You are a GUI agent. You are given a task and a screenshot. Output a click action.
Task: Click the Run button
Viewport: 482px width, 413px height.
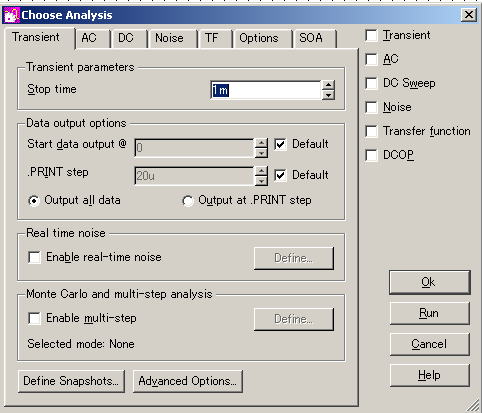[429, 313]
